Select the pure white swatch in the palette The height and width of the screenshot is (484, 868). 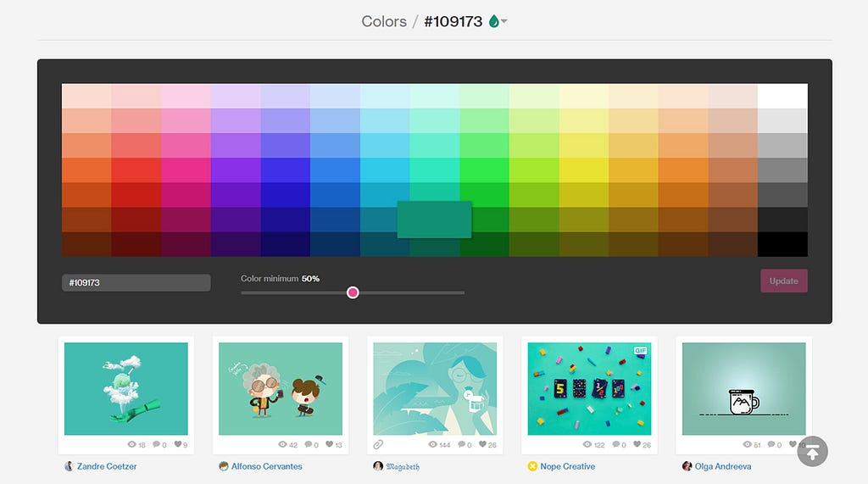[x=782, y=96]
